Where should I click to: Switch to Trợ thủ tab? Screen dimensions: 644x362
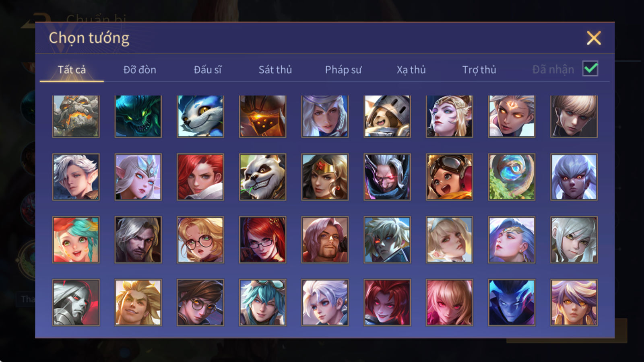click(x=479, y=70)
